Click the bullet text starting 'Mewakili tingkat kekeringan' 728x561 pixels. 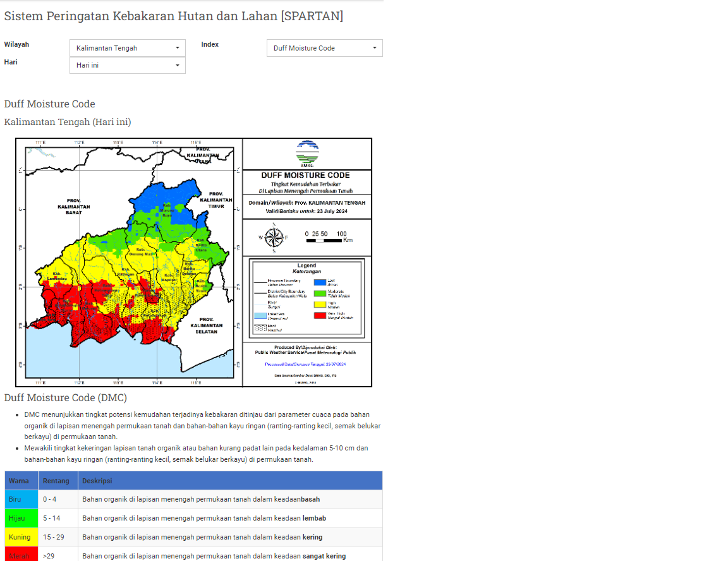(197, 454)
